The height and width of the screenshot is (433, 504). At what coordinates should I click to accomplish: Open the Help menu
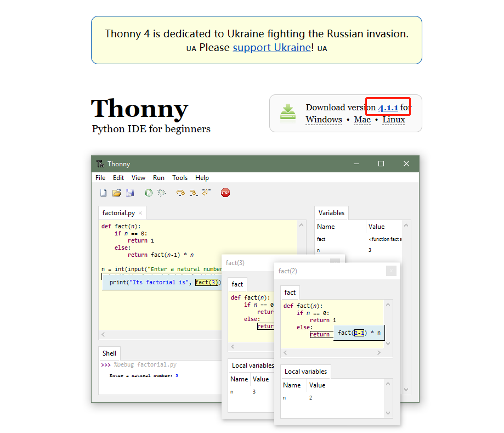point(202,178)
